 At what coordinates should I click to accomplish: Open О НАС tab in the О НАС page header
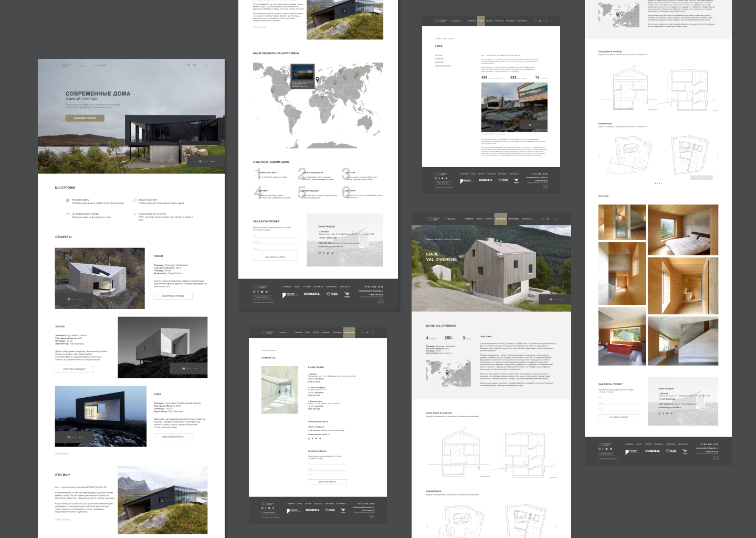481,21
